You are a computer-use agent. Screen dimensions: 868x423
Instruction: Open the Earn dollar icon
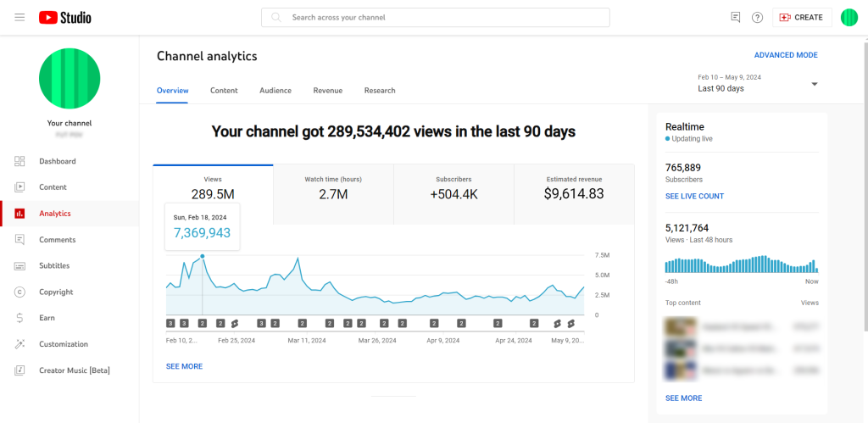(20, 318)
